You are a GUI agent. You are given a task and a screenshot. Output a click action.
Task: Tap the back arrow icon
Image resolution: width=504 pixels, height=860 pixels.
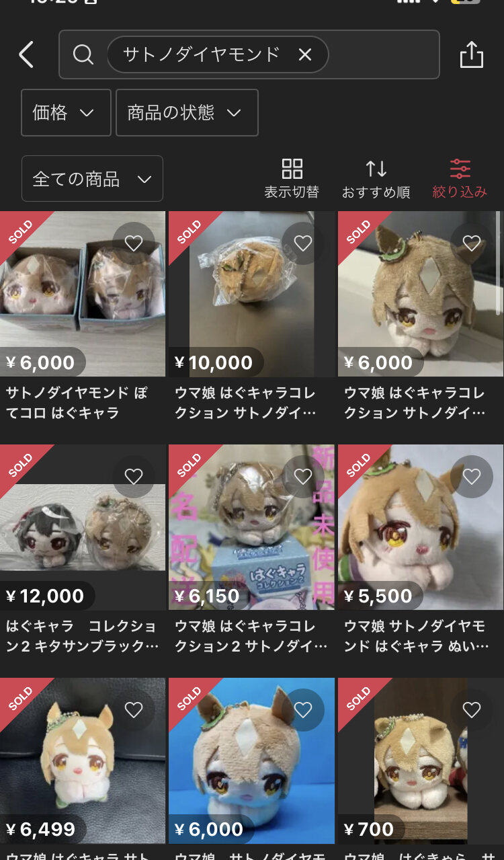click(x=26, y=54)
